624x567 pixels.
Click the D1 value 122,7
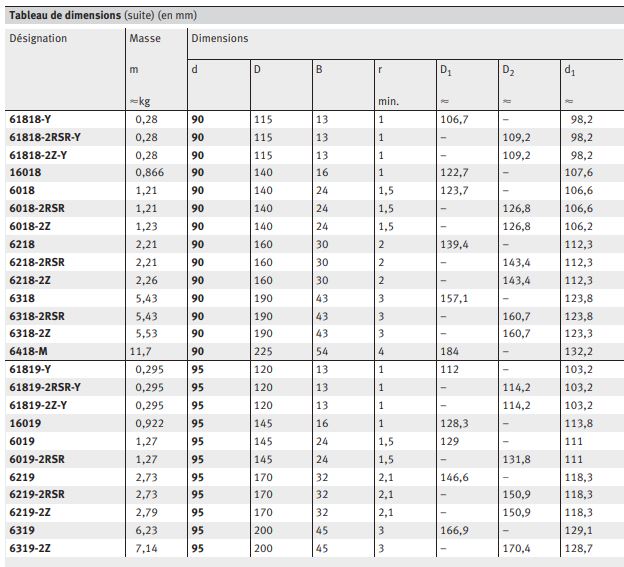pyautogui.click(x=454, y=173)
